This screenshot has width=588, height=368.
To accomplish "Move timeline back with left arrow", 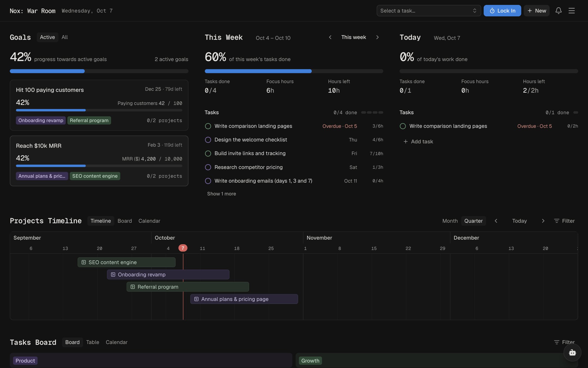I will pos(496,221).
